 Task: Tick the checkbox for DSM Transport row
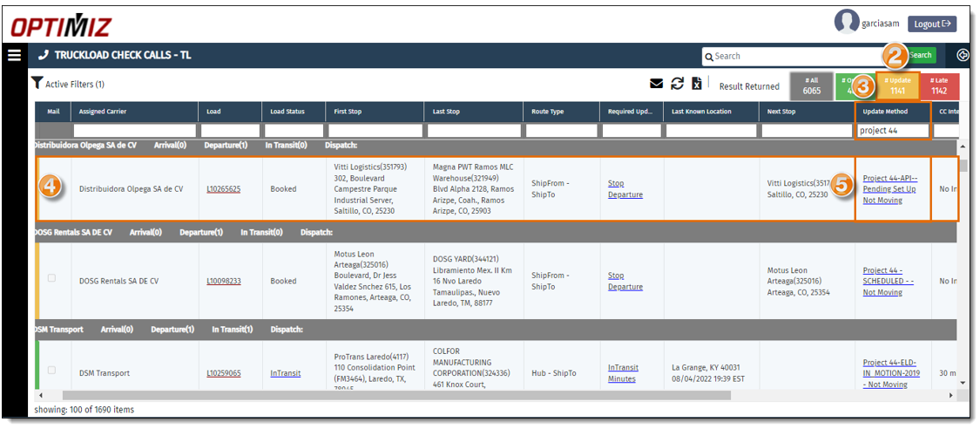pos(51,370)
